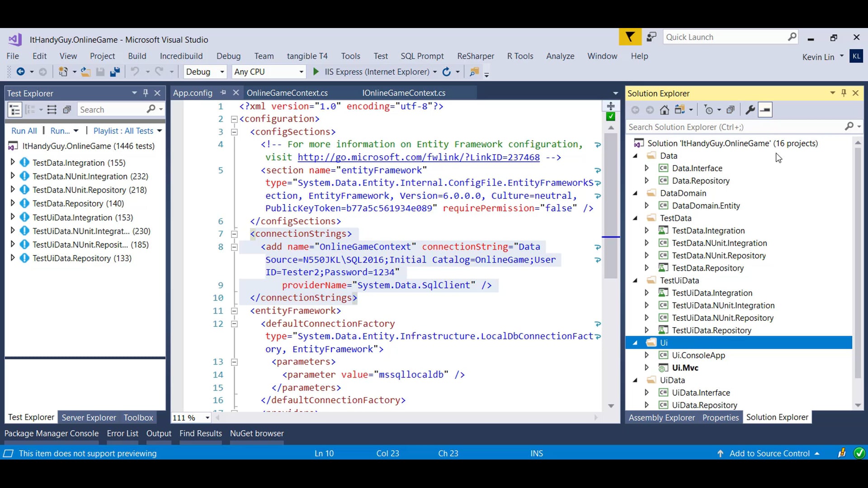
Task: Start debugging with the green play icon
Action: [x=316, y=72]
